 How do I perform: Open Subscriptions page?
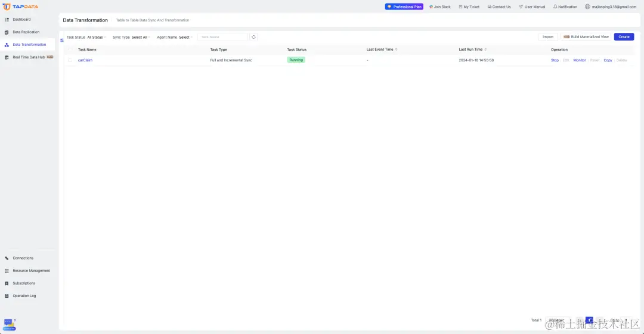tap(24, 283)
